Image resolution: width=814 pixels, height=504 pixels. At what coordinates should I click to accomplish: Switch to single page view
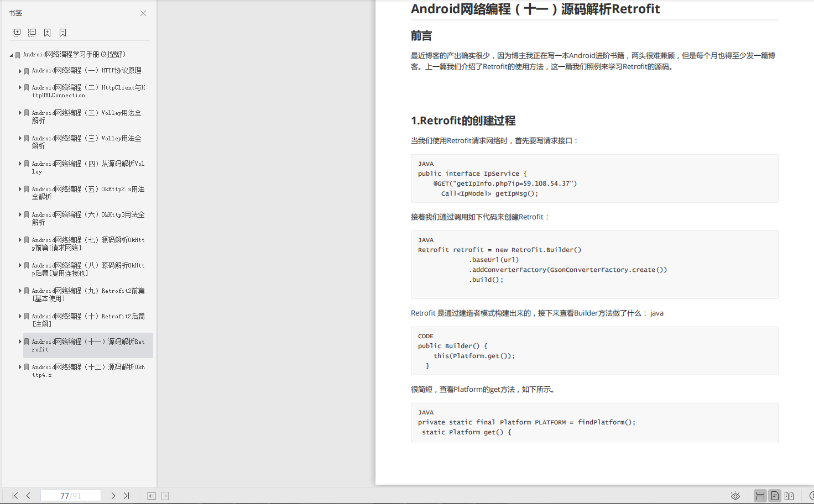coord(775,496)
